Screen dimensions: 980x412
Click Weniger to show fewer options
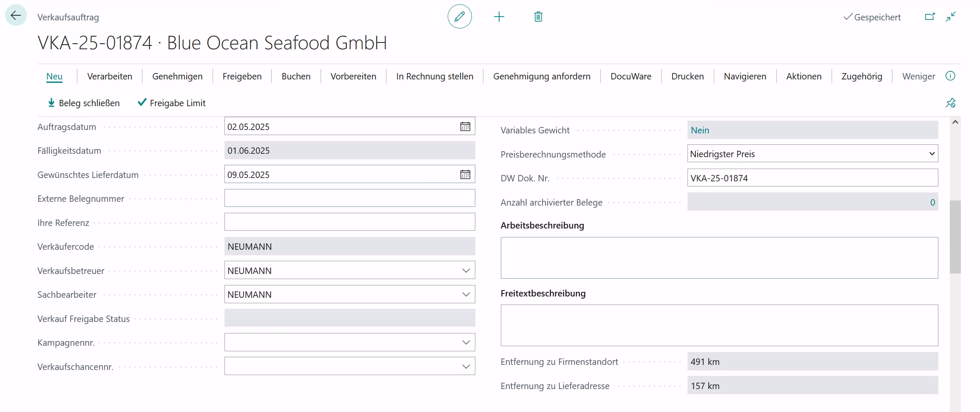point(918,76)
